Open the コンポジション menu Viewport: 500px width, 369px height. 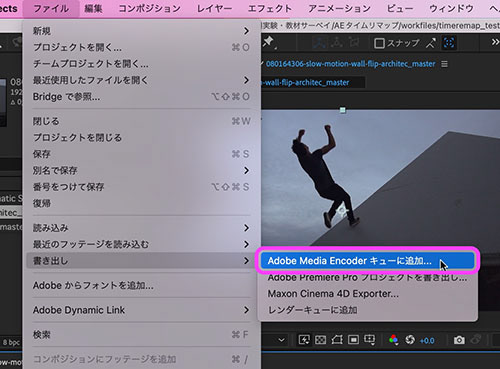(x=150, y=8)
